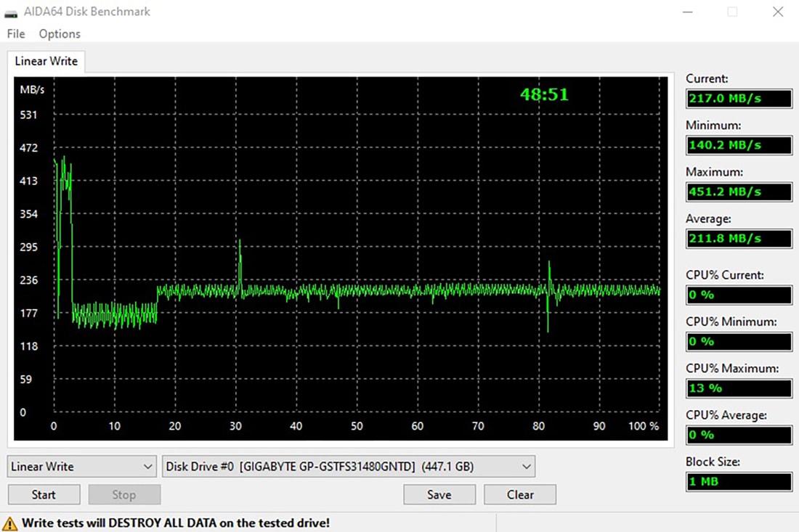Click the CPU% Current value field
Viewport: 799px width, 532px height.
coord(739,295)
